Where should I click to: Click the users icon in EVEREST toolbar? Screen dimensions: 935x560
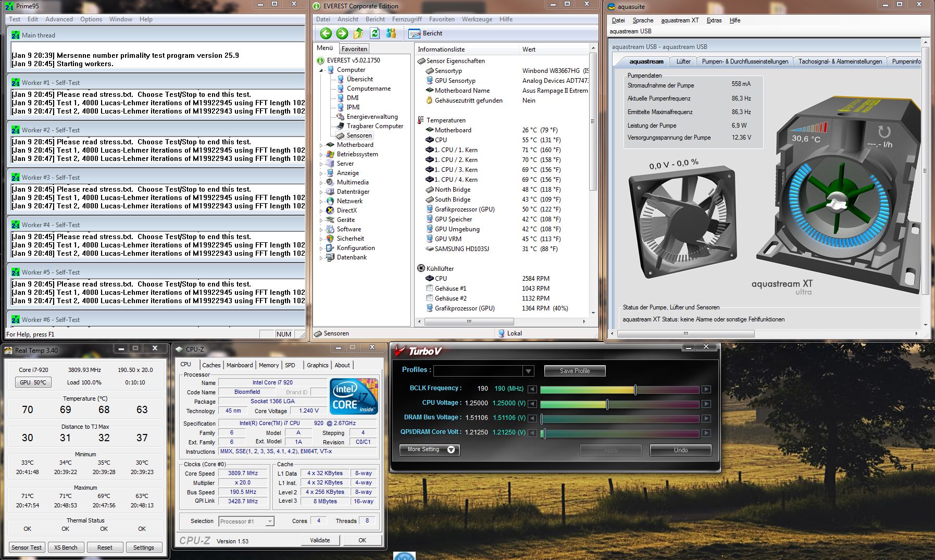(x=391, y=33)
